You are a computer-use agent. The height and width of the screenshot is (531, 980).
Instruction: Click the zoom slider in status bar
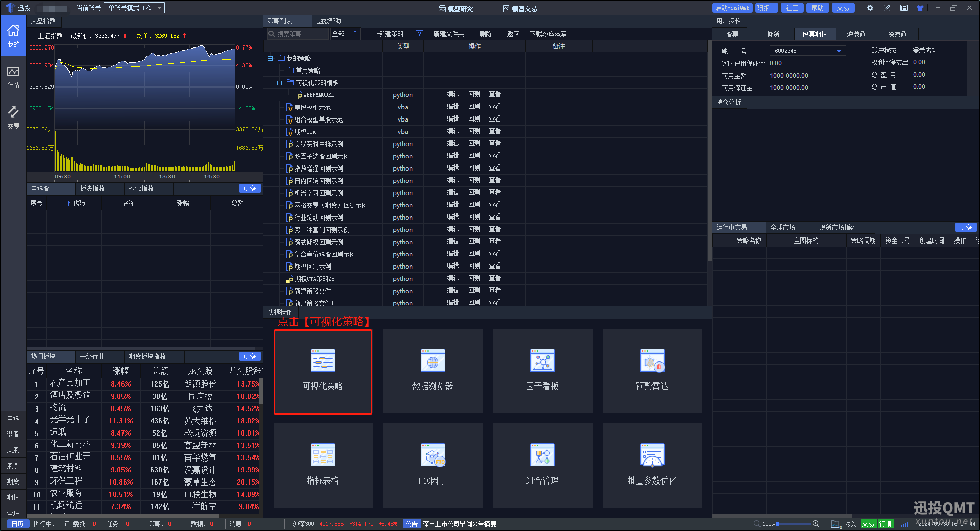click(793, 524)
